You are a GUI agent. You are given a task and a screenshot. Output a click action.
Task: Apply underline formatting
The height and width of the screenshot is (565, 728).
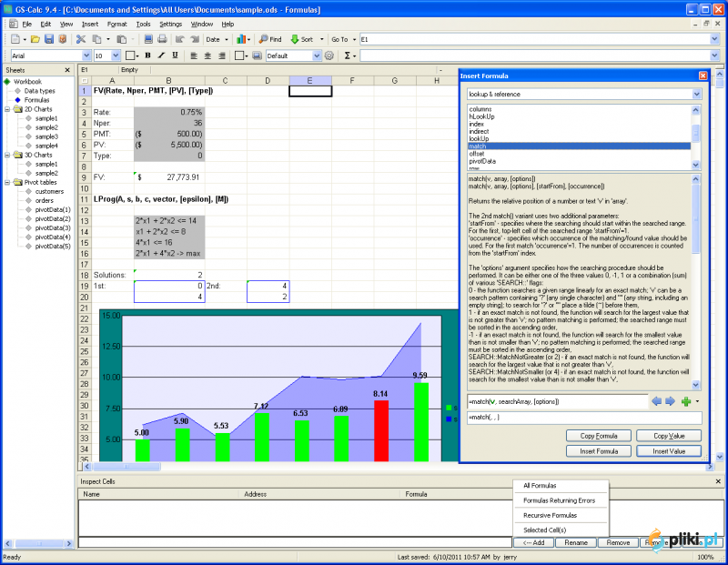[x=175, y=55]
